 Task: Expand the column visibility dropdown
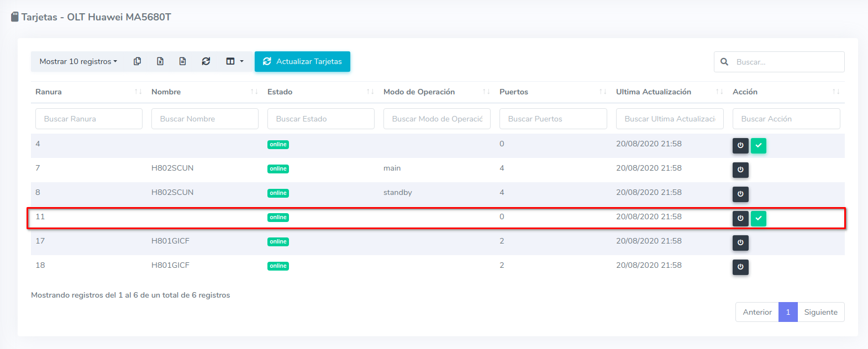(234, 61)
